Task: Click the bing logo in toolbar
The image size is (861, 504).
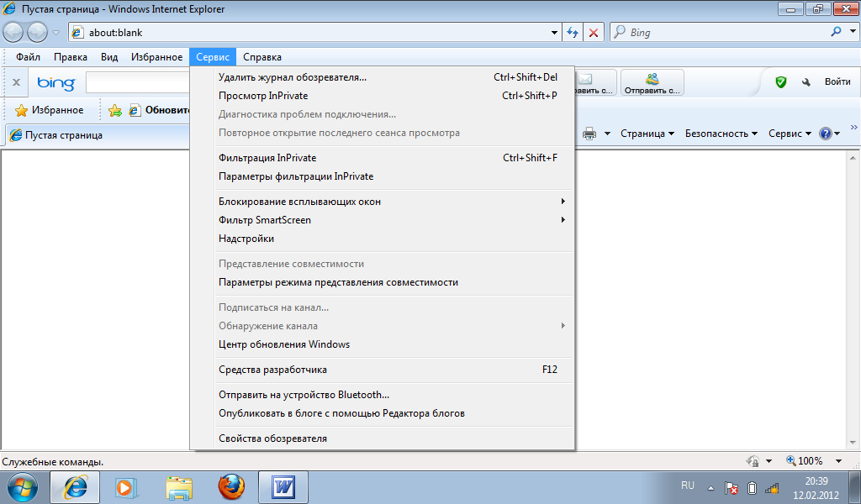Action: (x=56, y=83)
